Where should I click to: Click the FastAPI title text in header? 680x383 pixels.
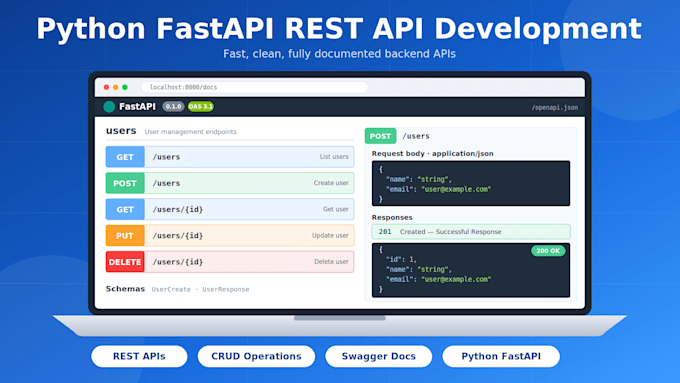click(x=137, y=107)
